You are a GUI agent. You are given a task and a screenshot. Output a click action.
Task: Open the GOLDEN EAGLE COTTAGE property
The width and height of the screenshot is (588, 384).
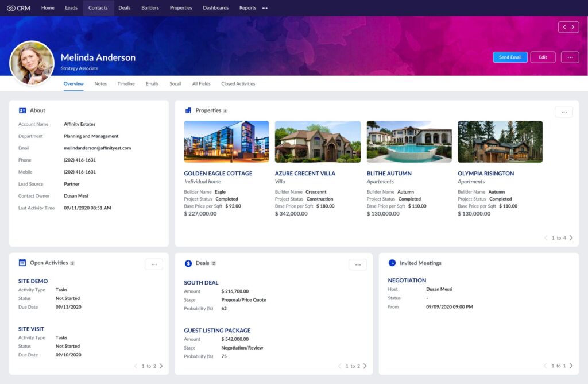click(x=218, y=173)
